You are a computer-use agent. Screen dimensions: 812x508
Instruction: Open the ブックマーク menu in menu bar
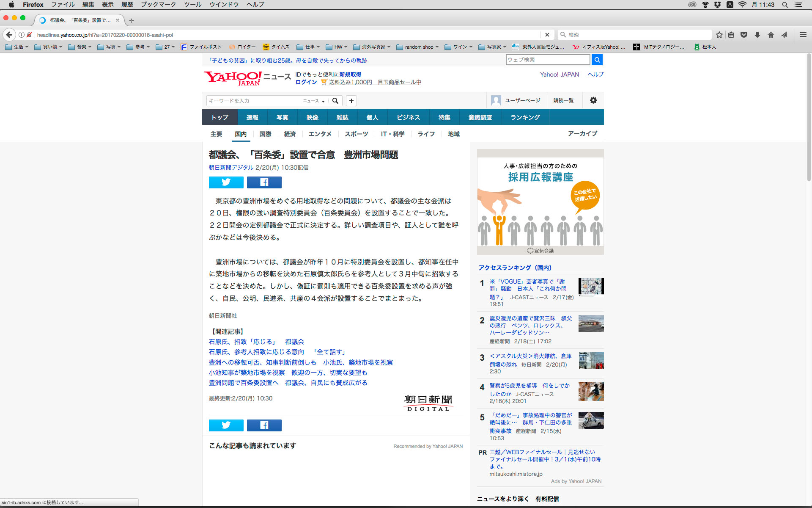(x=158, y=5)
